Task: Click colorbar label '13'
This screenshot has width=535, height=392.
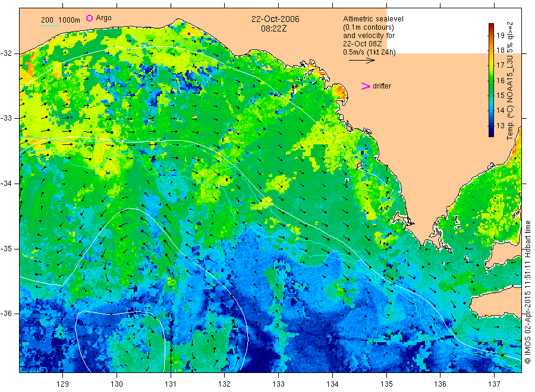Action: pyautogui.click(x=500, y=125)
